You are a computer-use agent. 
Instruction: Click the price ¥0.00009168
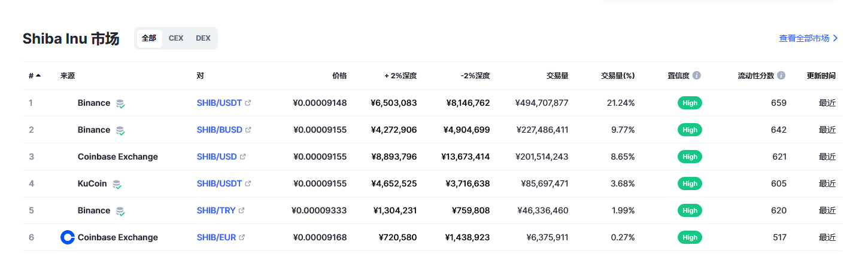point(320,237)
